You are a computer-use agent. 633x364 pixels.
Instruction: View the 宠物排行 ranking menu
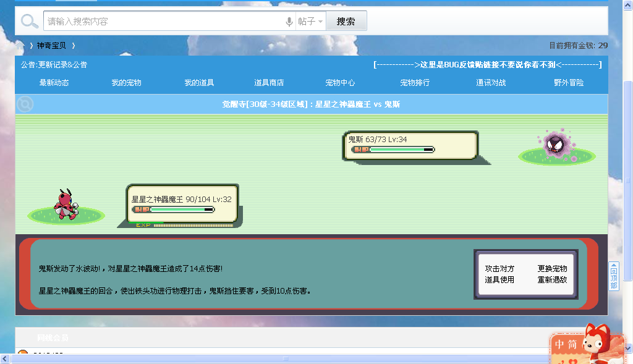(x=415, y=83)
